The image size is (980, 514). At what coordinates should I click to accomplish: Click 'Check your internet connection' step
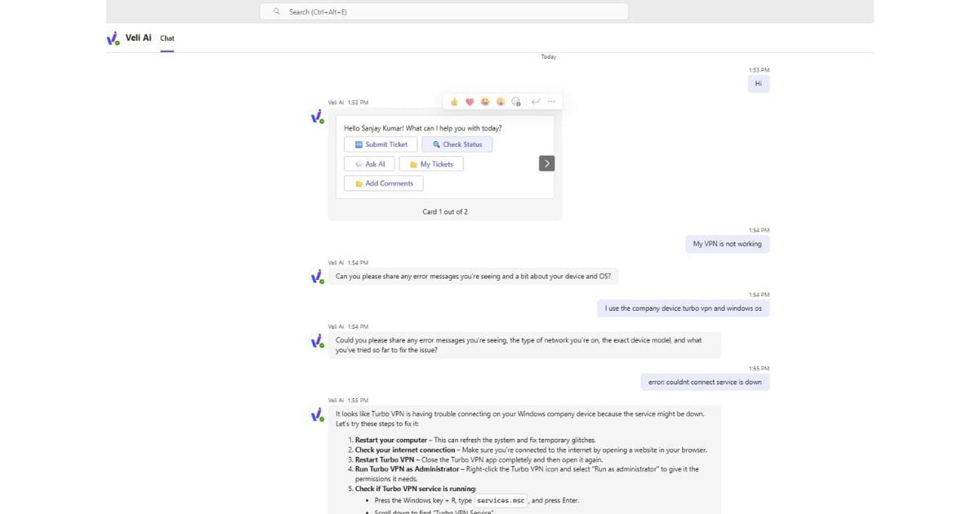pyautogui.click(x=405, y=450)
